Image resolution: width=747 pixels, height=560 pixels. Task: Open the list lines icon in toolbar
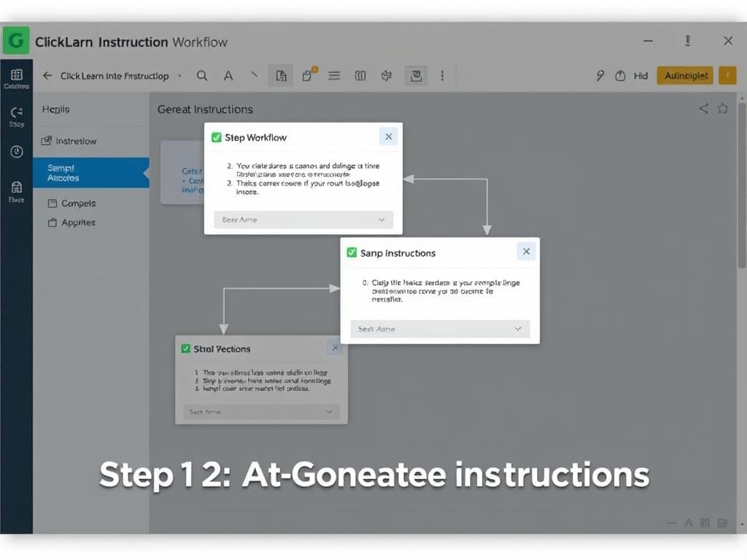tap(334, 75)
